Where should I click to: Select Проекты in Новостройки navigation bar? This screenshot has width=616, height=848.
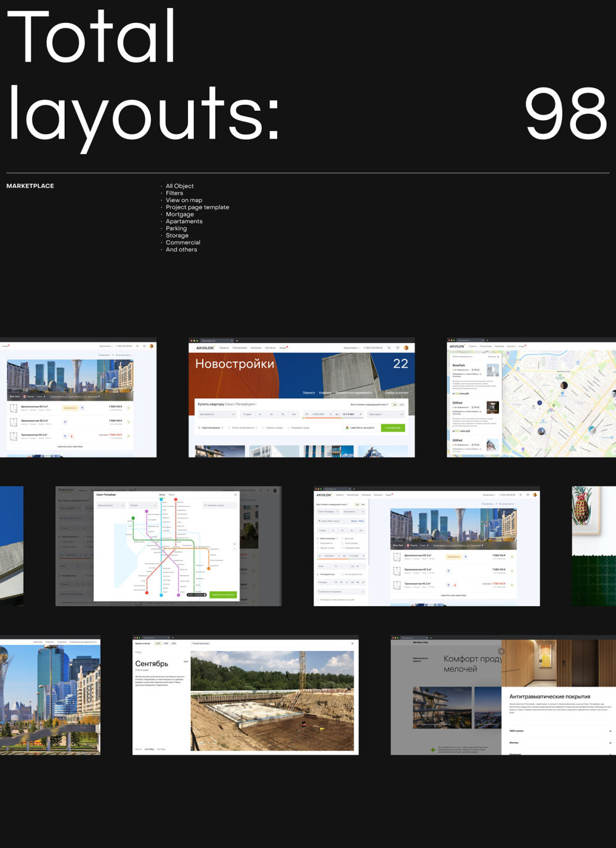pos(224,348)
